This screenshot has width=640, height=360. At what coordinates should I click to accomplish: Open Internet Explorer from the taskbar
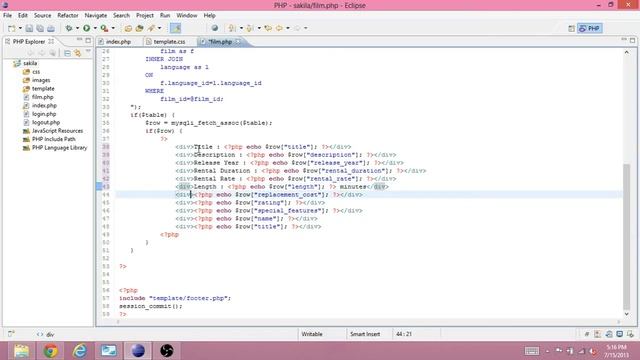click(x=80, y=351)
